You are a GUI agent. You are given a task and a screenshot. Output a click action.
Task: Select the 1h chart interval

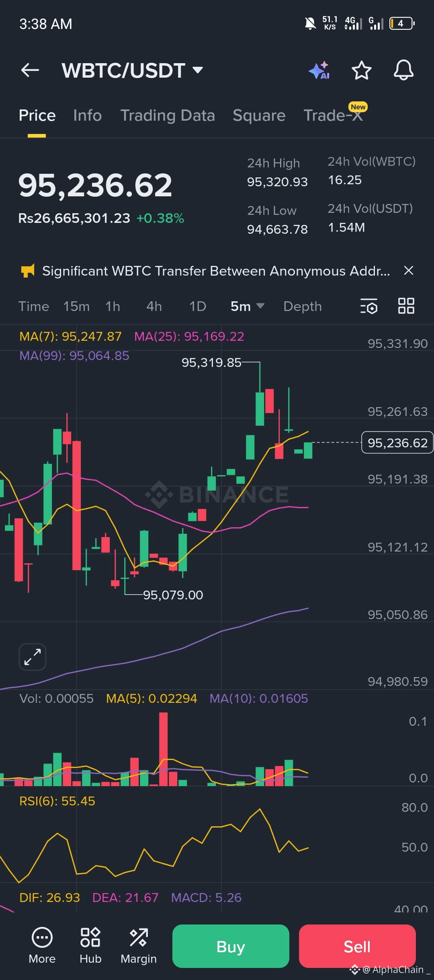pos(113,306)
